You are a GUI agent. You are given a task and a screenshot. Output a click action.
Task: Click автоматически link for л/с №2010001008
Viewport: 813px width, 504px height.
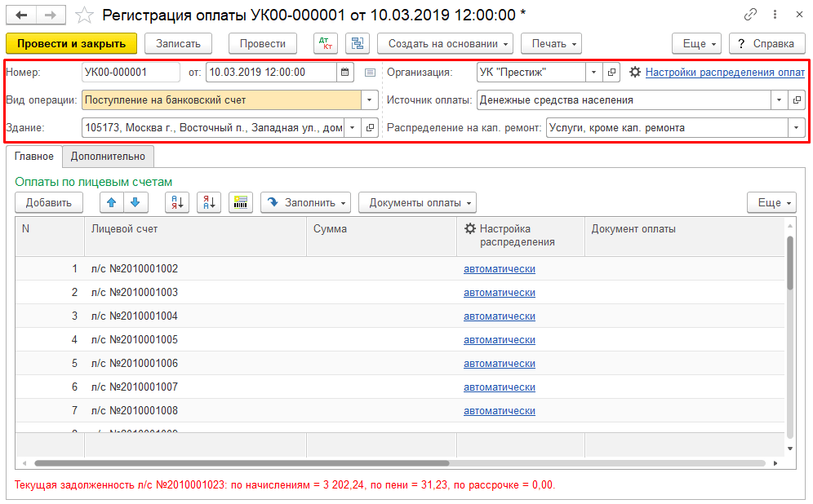coord(500,411)
